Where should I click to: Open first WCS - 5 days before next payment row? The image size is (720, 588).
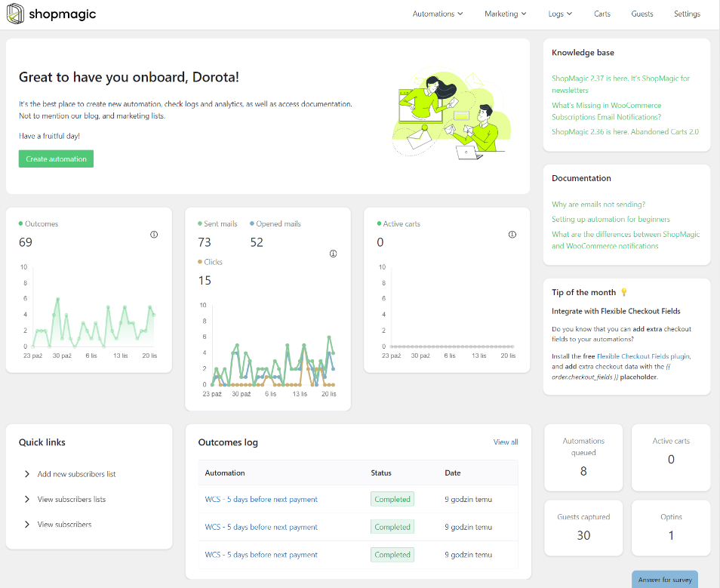click(x=261, y=500)
